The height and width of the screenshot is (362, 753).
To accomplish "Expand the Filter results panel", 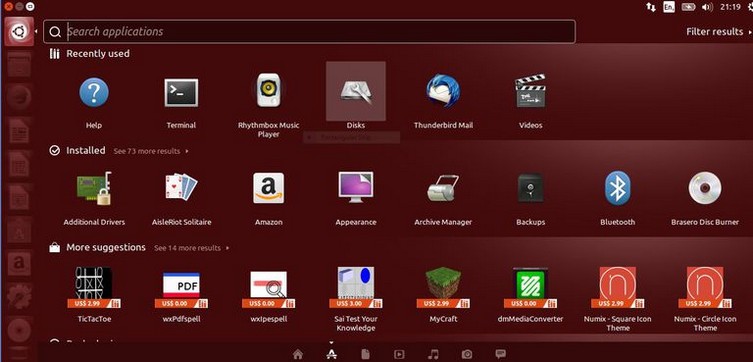I will 718,32.
